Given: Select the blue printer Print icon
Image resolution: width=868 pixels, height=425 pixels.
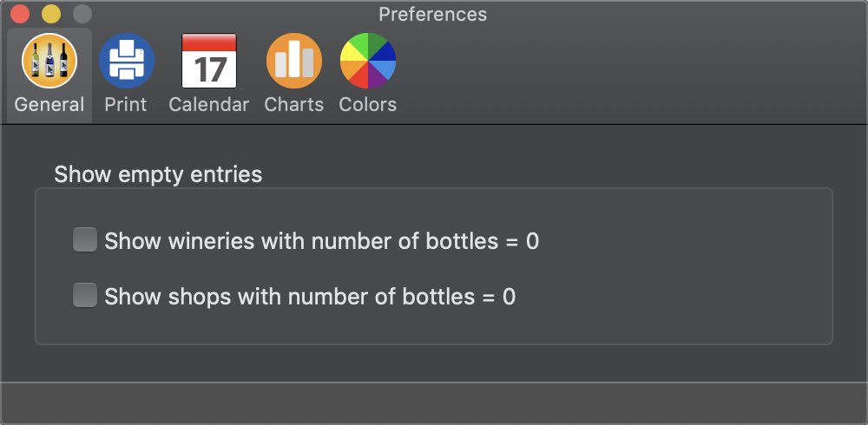Looking at the screenshot, I should pos(127,61).
